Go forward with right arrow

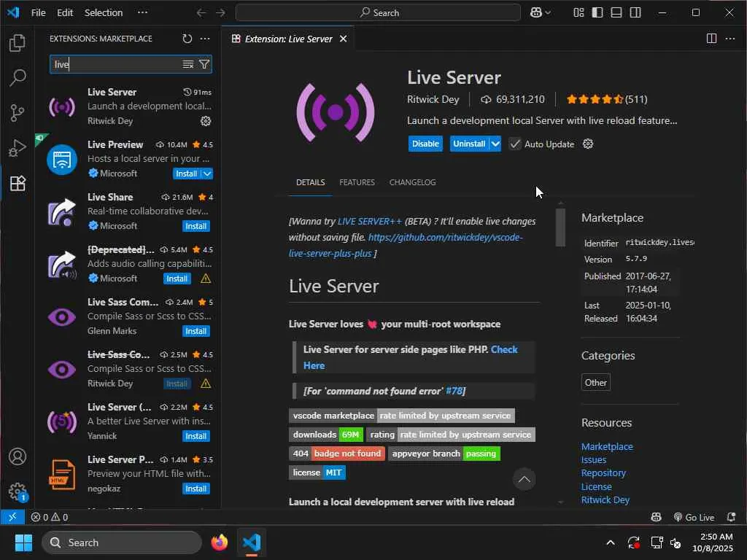[220, 13]
